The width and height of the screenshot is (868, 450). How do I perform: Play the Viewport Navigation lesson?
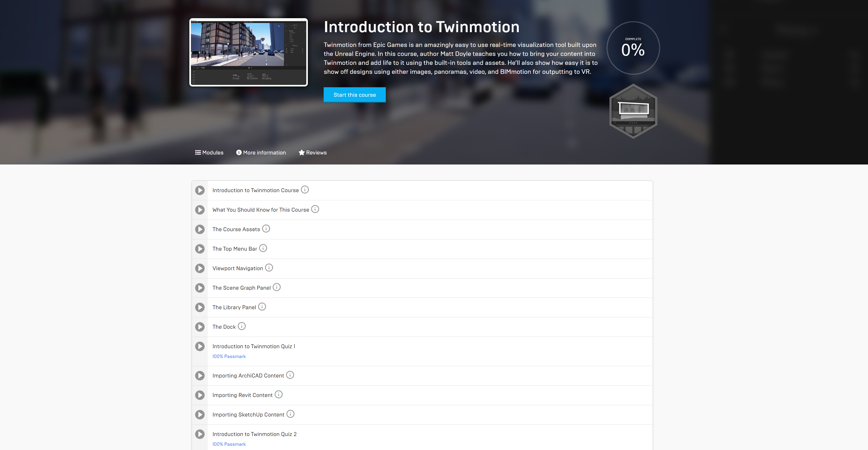200,268
